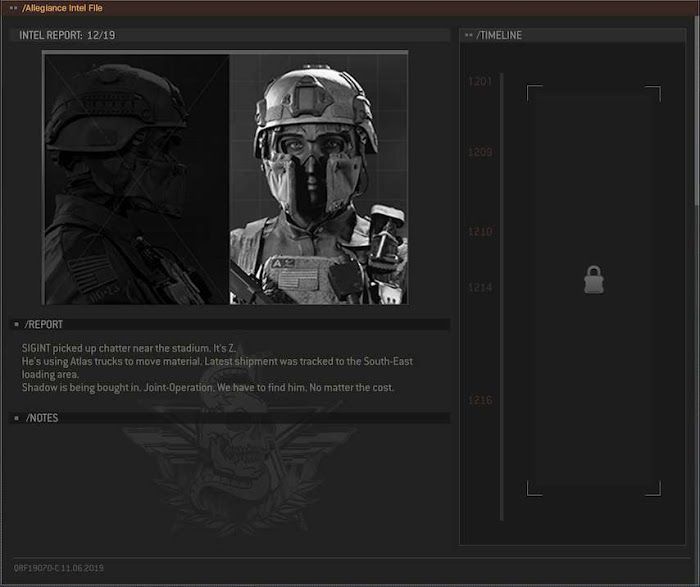Click the INTEL REPORT 12/19 header bar

click(229, 35)
